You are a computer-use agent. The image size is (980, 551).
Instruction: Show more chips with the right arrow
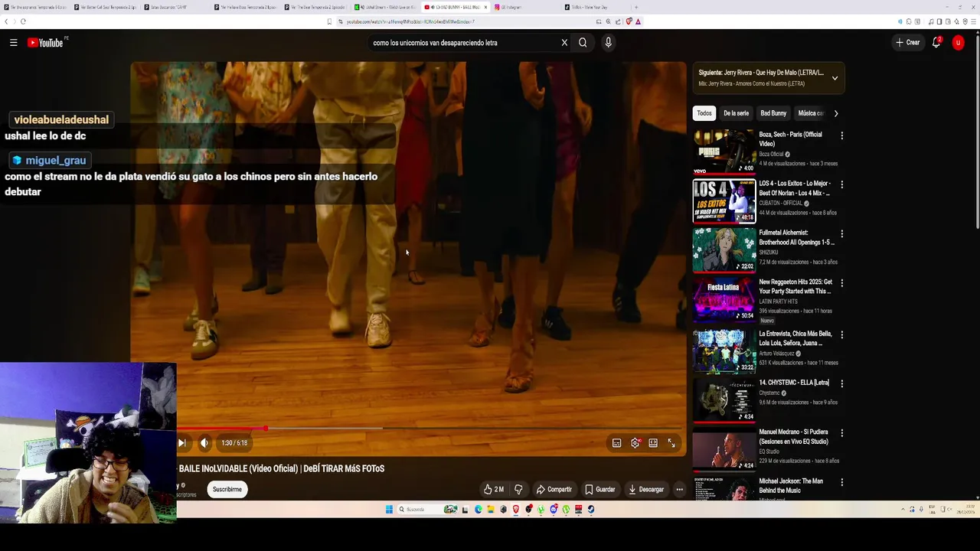pyautogui.click(x=835, y=113)
